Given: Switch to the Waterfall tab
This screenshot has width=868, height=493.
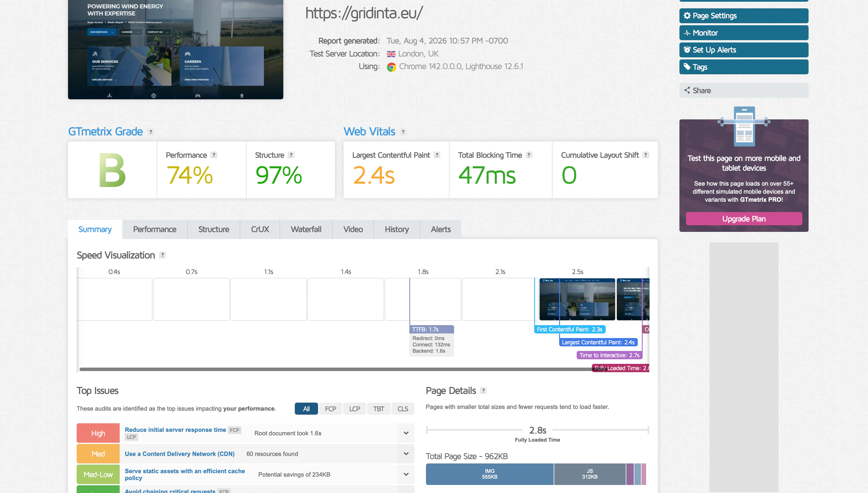Looking at the screenshot, I should [306, 229].
